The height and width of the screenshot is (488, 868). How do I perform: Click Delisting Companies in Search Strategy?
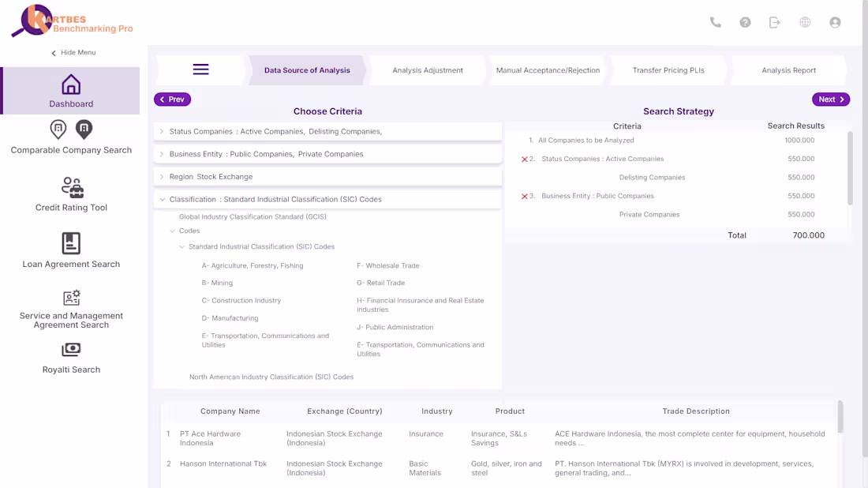[x=652, y=178]
